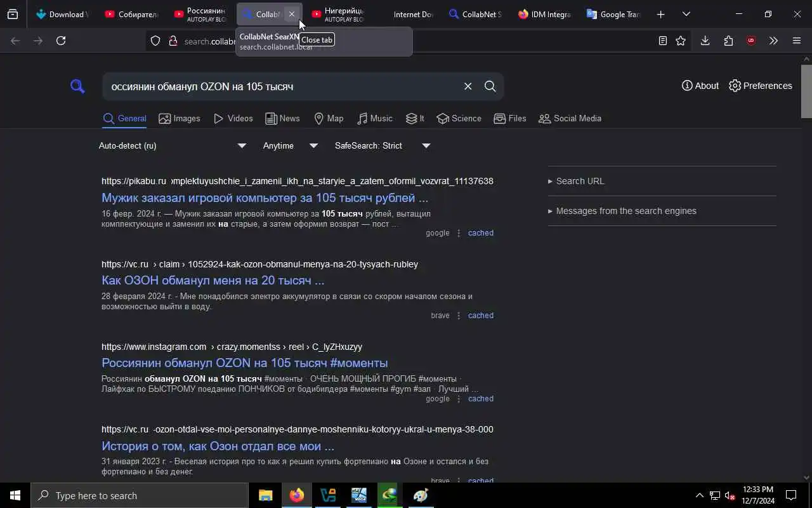Image resolution: width=812 pixels, height=508 pixels.
Task: Open search Preferences
Action: 761,86
